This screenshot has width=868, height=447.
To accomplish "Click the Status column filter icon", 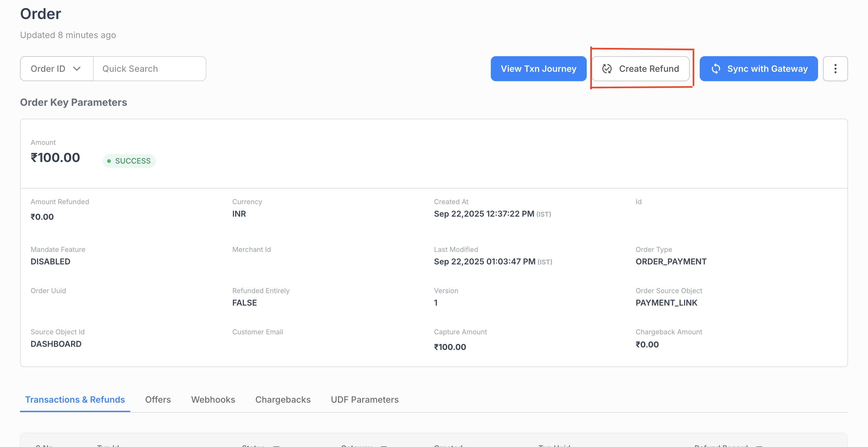I will (276, 446).
